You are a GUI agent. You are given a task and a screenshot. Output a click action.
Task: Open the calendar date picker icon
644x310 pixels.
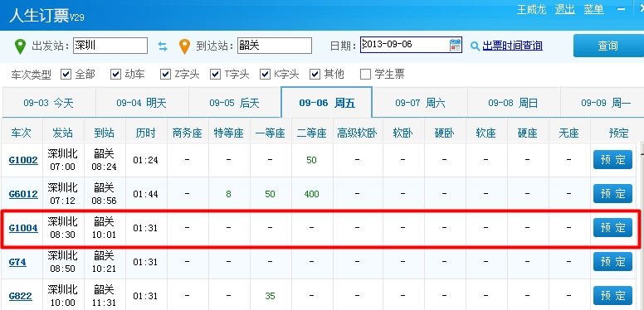click(x=455, y=45)
